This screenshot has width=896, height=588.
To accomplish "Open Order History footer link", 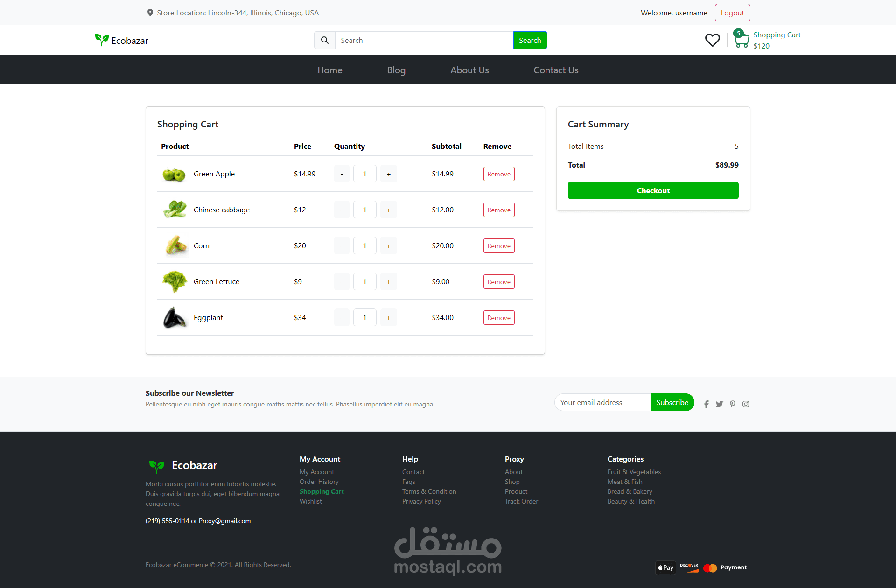I will [x=319, y=482].
